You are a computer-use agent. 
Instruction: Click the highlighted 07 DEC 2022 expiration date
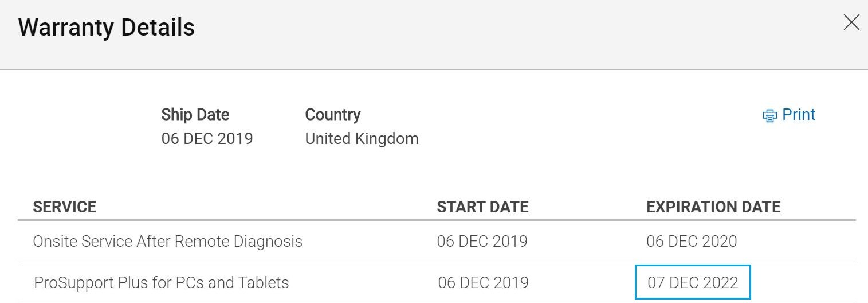(693, 282)
